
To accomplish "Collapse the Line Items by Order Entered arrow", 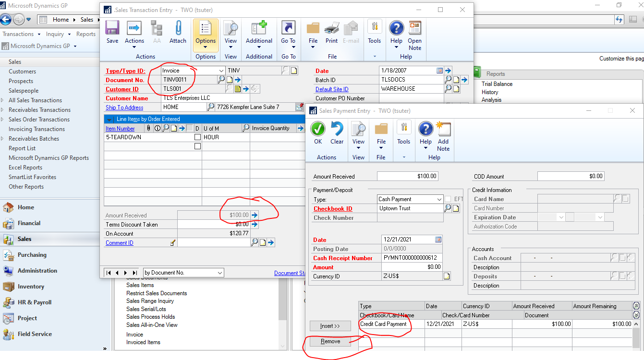I will point(109,119).
